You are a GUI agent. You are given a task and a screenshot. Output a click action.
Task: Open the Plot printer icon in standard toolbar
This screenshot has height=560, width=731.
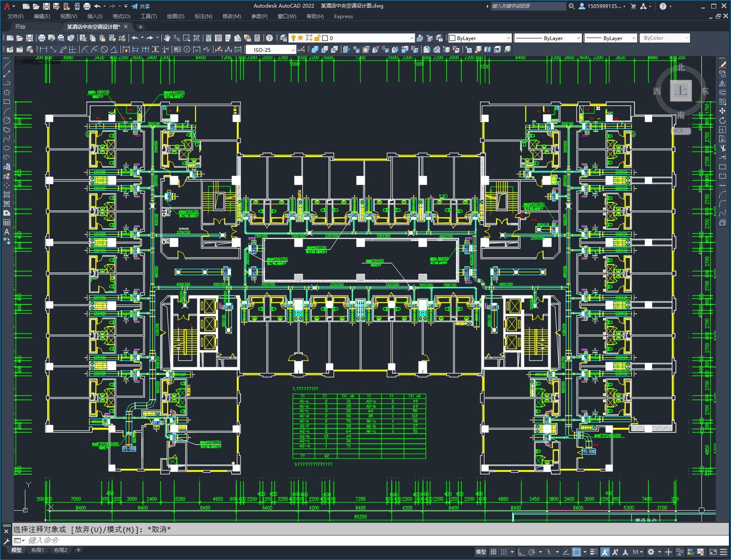point(41,38)
